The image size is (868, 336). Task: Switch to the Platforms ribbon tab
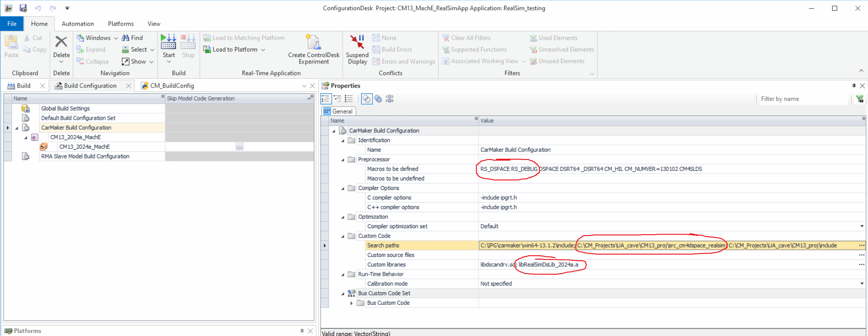[121, 24]
